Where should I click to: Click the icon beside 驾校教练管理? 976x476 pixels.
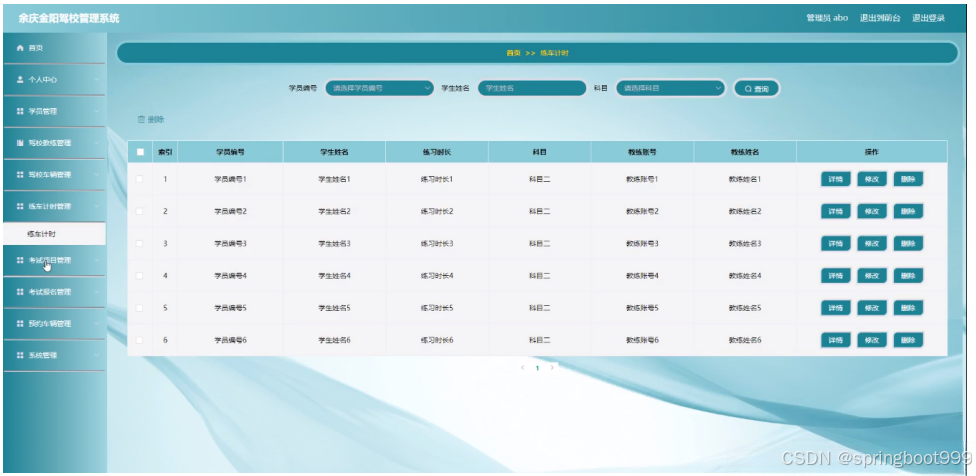pyautogui.click(x=20, y=143)
